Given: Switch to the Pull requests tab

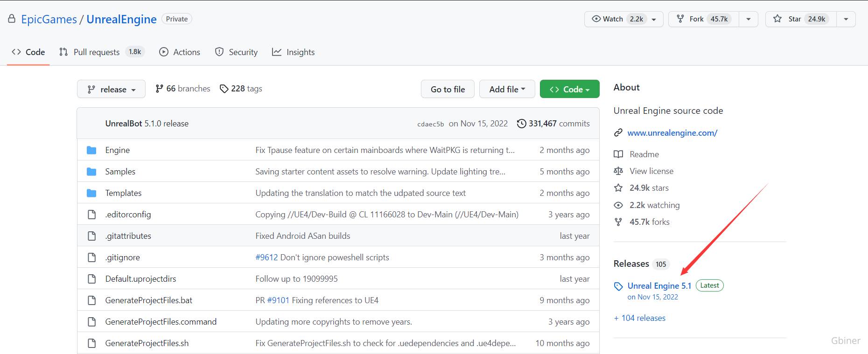Looking at the screenshot, I should pos(96,52).
